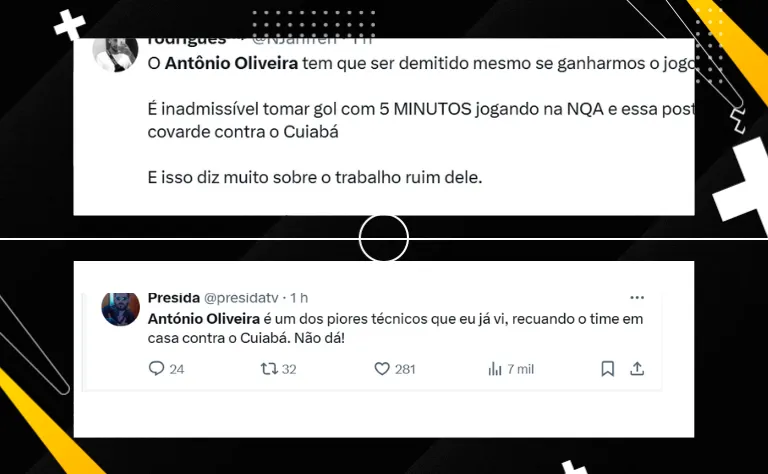This screenshot has height=474, width=768.
Task: Open Presida's profile picture
Action: coord(120,309)
